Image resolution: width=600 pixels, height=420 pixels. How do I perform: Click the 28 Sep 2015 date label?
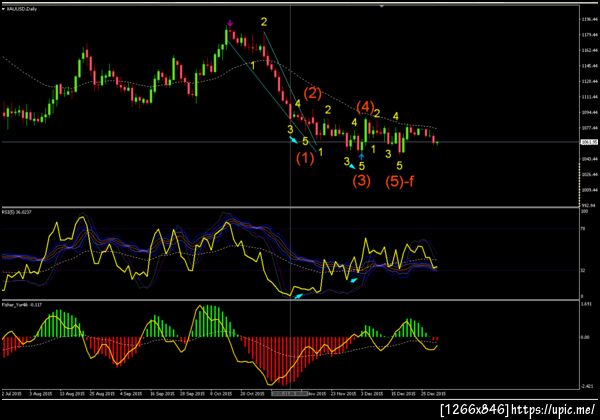192,394
